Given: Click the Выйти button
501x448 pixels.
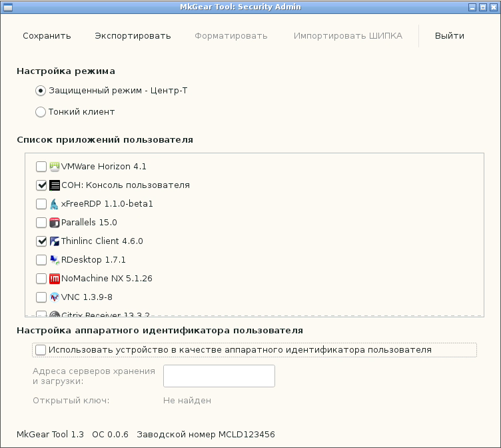Looking at the screenshot, I should [x=450, y=36].
